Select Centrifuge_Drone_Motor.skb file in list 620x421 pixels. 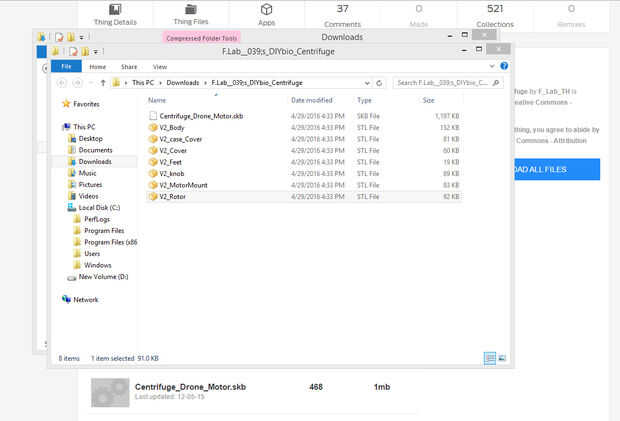pyautogui.click(x=304, y=116)
